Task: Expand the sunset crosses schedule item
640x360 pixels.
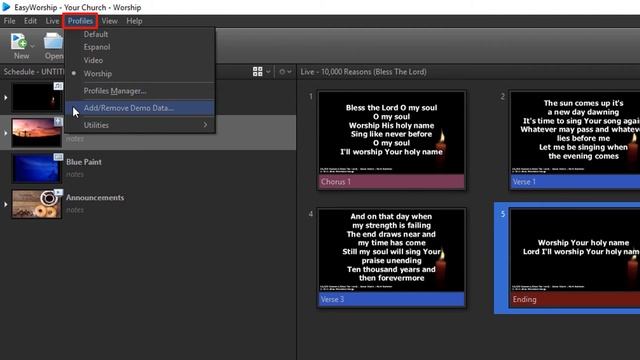Action: pyautogui.click(x=5, y=133)
